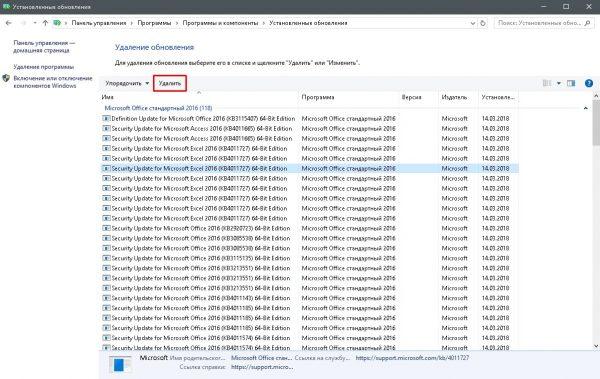Navigate to Программы breadcrumb
Screen dimensions: 600x379
click(154, 23)
